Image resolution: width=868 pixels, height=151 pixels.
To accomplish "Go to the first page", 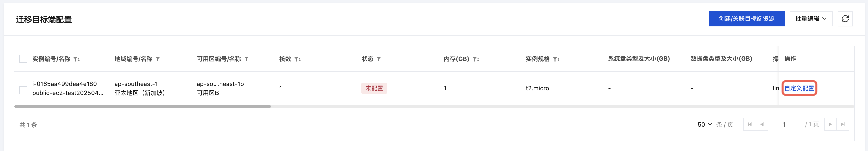I will coord(749,124).
